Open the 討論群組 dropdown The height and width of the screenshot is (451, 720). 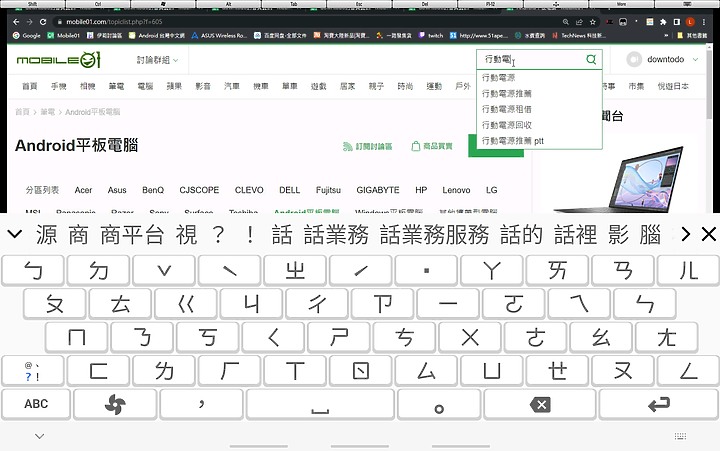point(158,60)
